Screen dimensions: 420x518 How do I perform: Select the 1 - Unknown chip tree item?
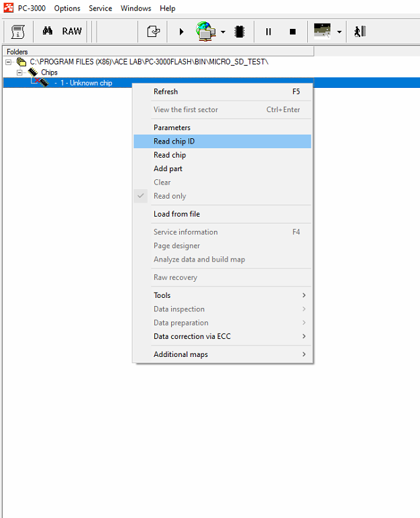[87, 83]
